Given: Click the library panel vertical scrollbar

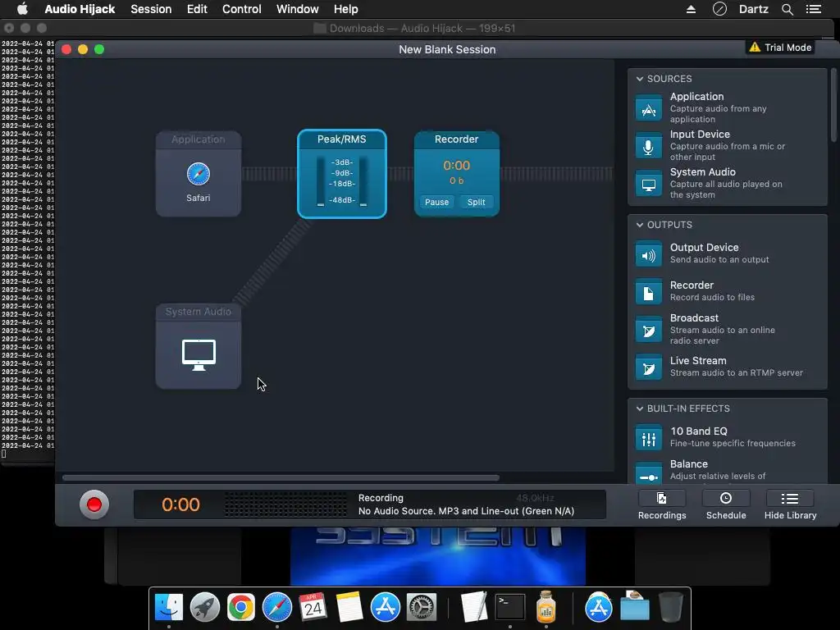Looking at the screenshot, I should coord(833,106).
